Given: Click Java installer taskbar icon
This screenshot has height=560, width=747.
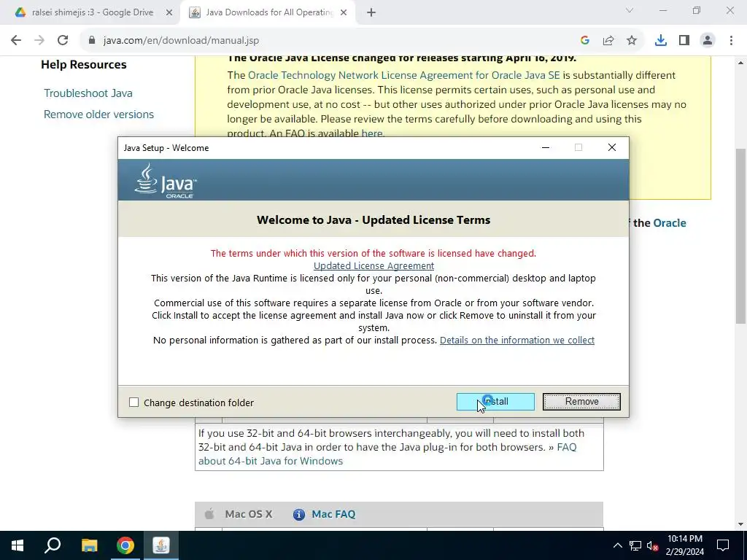Looking at the screenshot, I should pos(161,545).
